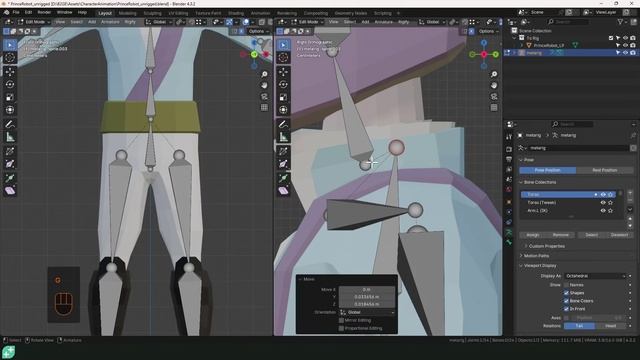Click the pan hand icon in left viewport
This screenshot has width=640, height=360.
click(x=264, y=85)
